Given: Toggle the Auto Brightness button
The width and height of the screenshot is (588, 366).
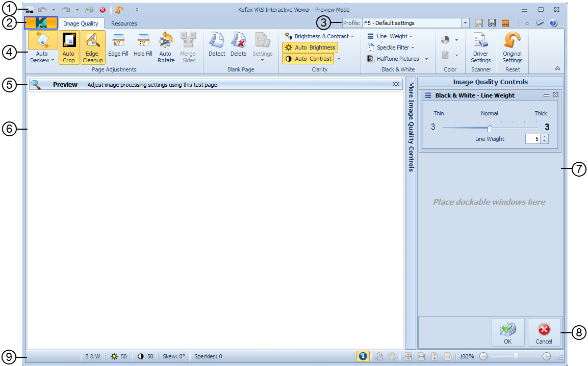Looking at the screenshot, I should pyautogui.click(x=310, y=47).
